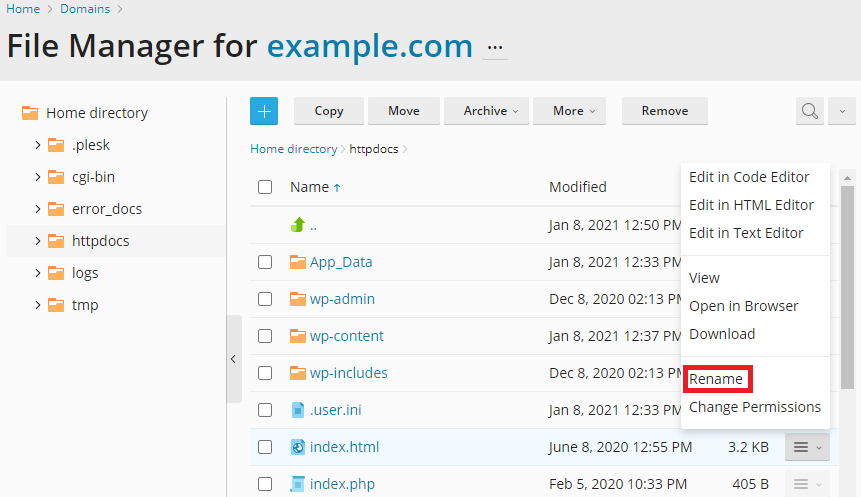Click the index.html file globe icon
This screenshot has width=861, height=497.
point(297,447)
